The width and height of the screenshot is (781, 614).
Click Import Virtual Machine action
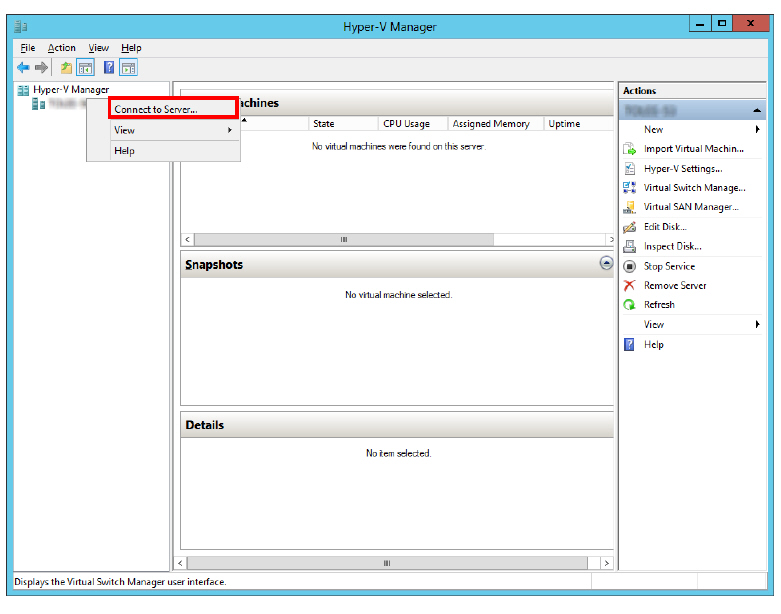pyautogui.click(x=693, y=149)
